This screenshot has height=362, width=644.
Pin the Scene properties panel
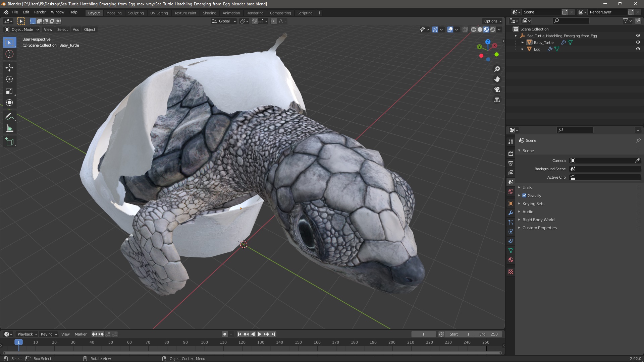coord(638,140)
